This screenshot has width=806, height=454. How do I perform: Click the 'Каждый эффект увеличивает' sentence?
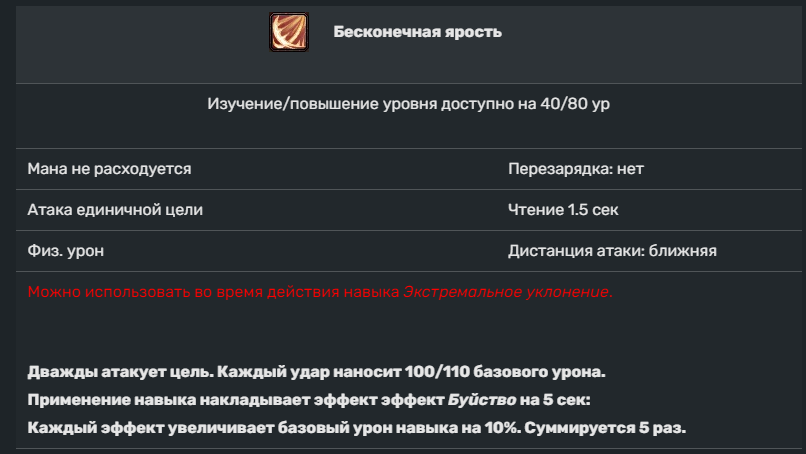click(140, 427)
